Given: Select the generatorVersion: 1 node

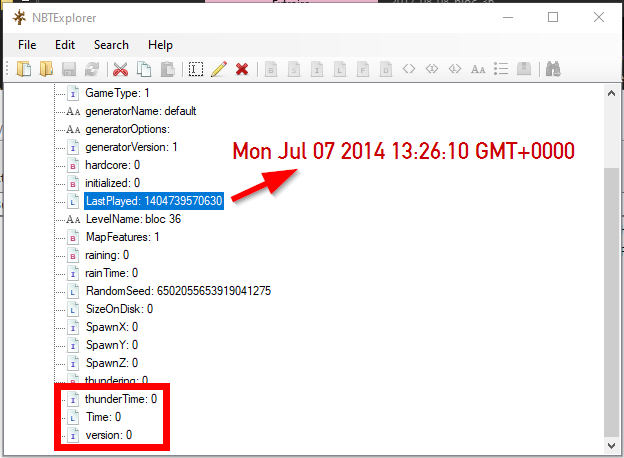Looking at the screenshot, I should (131, 147).
